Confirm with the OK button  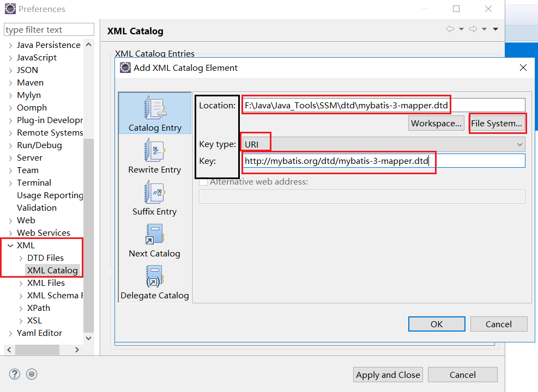tap(437, 324)
